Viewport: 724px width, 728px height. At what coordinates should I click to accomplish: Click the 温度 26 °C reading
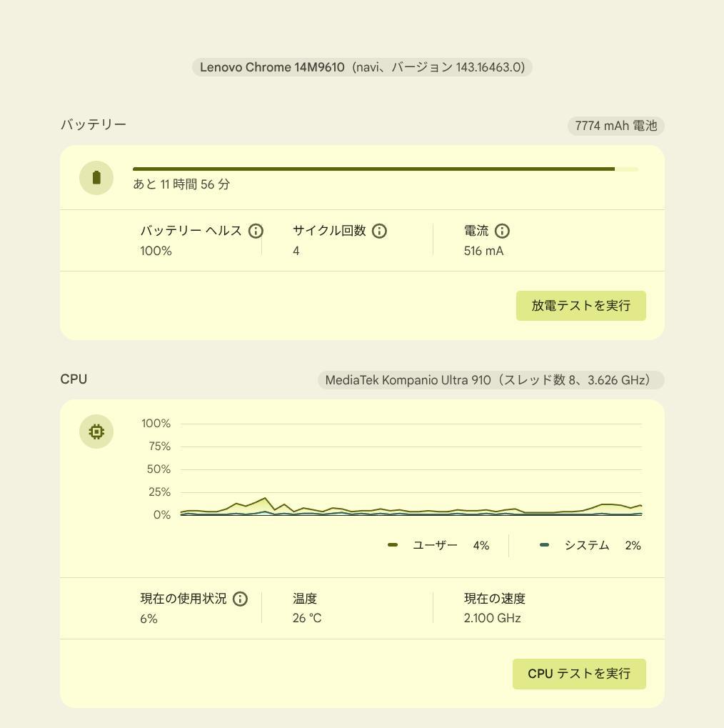(x=307, y=618)
